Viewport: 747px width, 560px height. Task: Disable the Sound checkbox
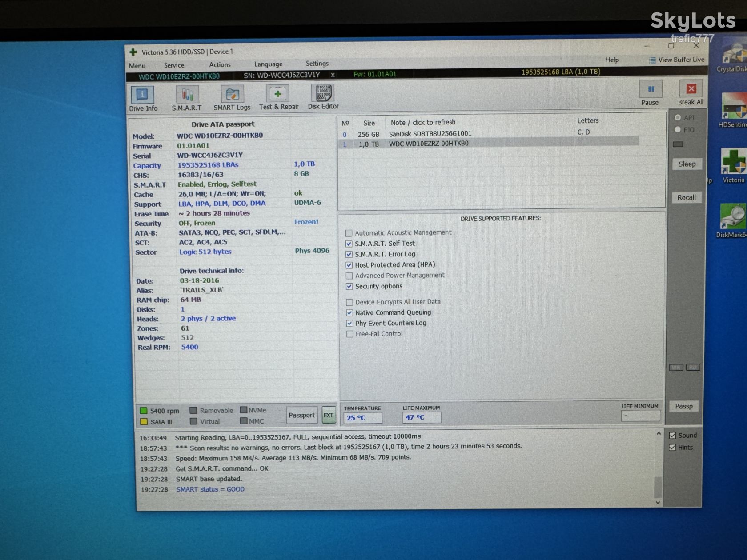tap(672, 436)
